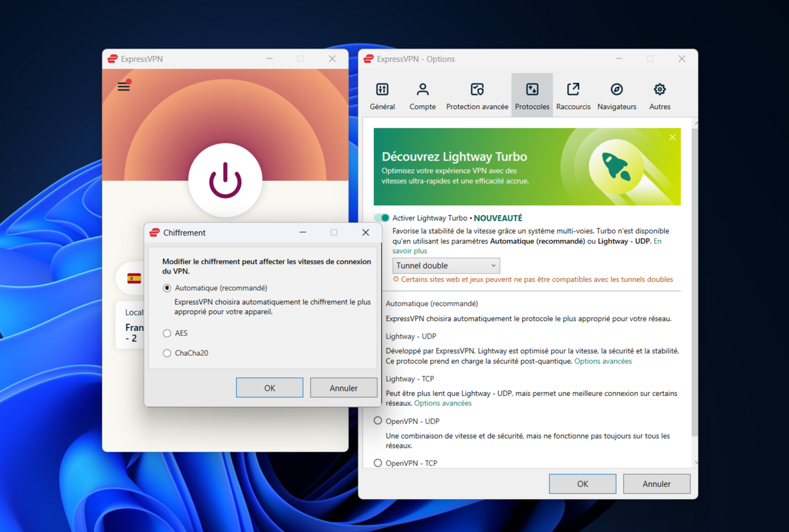Open the Navigateurs tab

[x=617, y=96]
